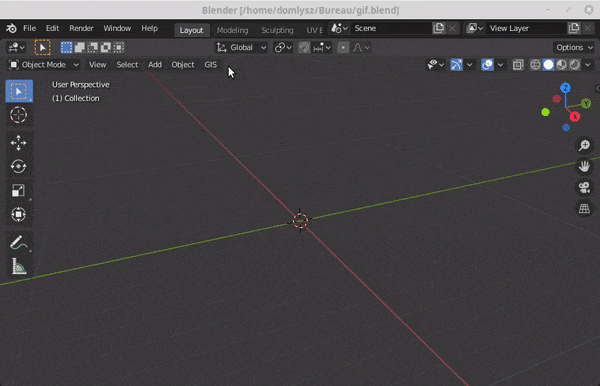Open the Help menu
600x386 pixels.
(x=149, y=28)
